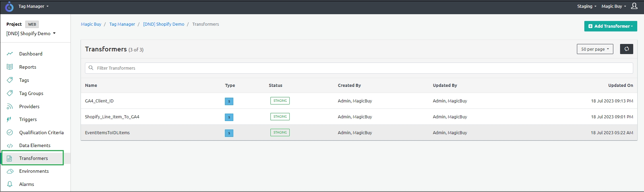Click the refresh icon button
This screenshot has height=192, width=644.
coord(626,49)
